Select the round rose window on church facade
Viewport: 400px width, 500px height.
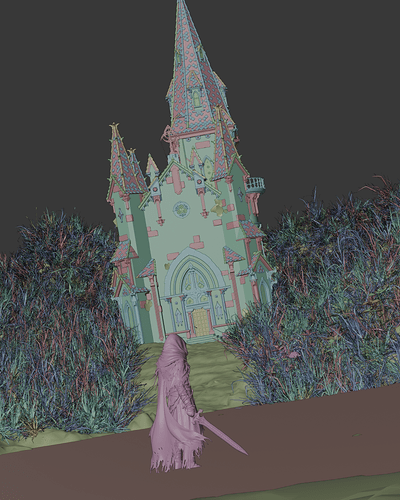[181, 209]
